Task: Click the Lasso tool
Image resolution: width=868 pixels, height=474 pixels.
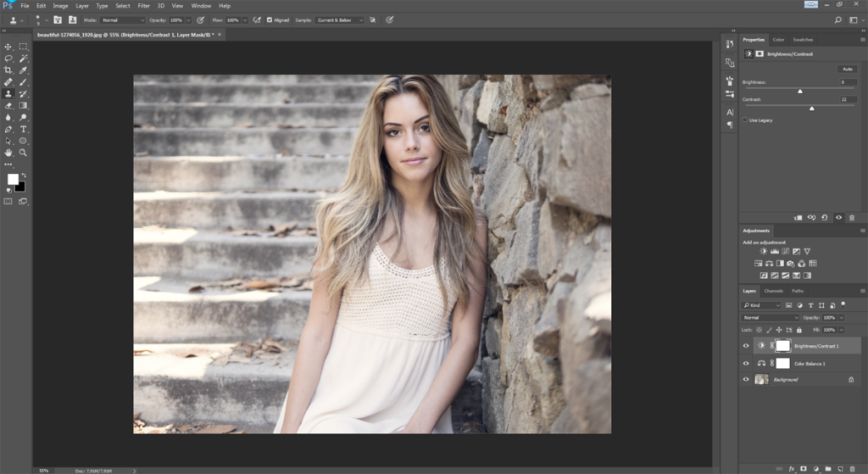Action: click(8, 59)
